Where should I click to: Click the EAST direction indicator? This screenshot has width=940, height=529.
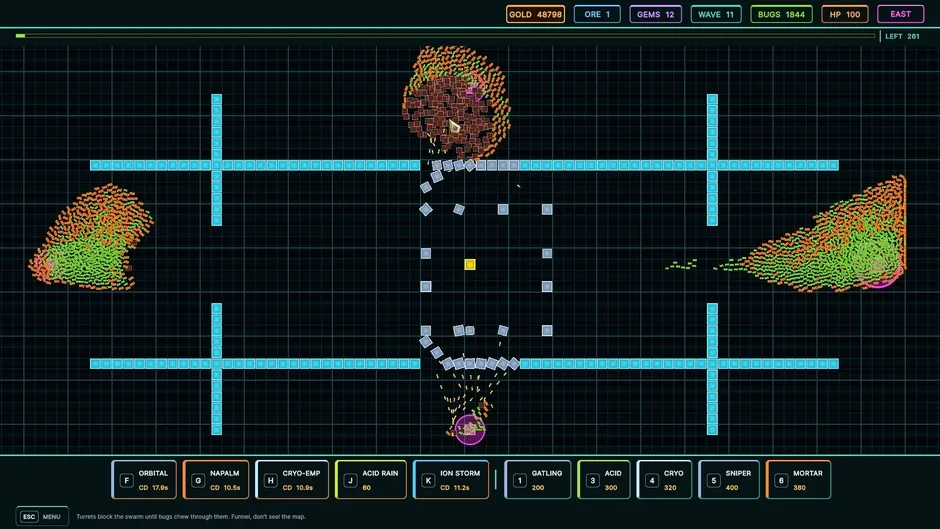(900, 14)
